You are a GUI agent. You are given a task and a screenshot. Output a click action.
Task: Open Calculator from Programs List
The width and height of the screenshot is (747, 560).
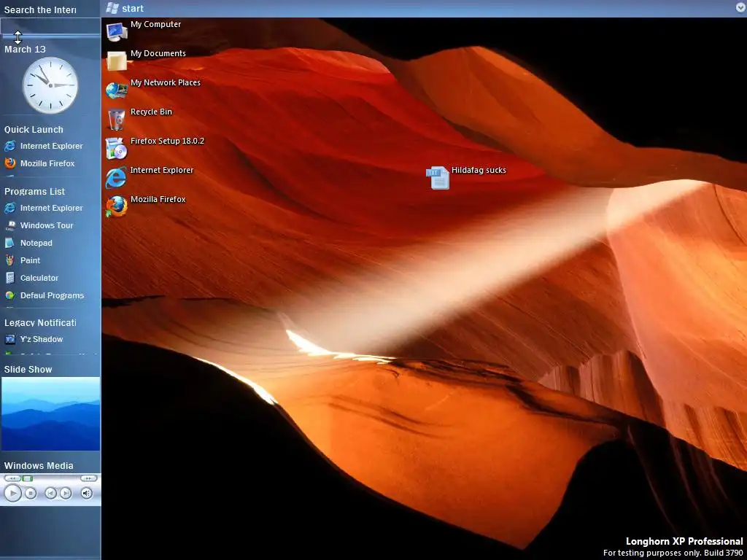[31, 278]
